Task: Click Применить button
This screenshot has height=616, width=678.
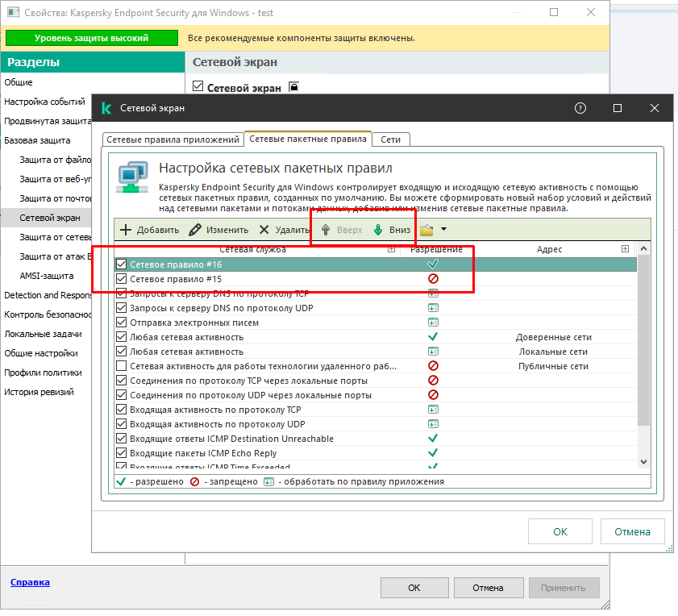Action: coord(564,588)
